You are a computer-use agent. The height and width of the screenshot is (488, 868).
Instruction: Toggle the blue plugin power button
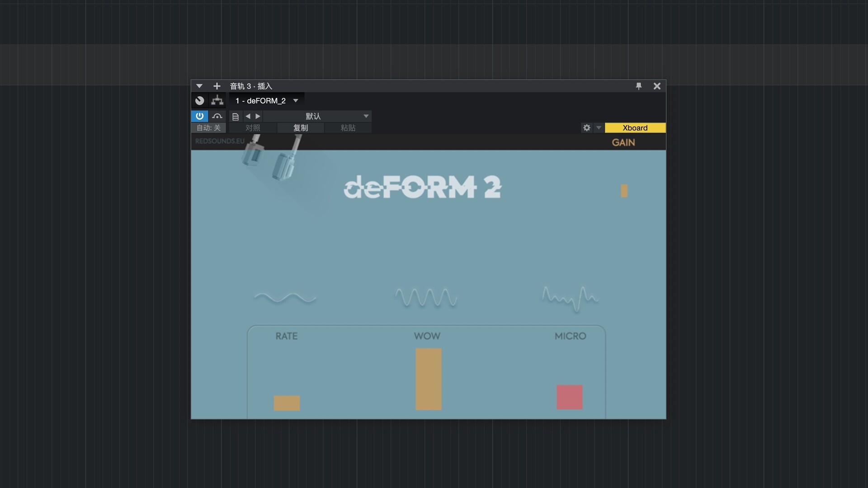click(199, 116)
